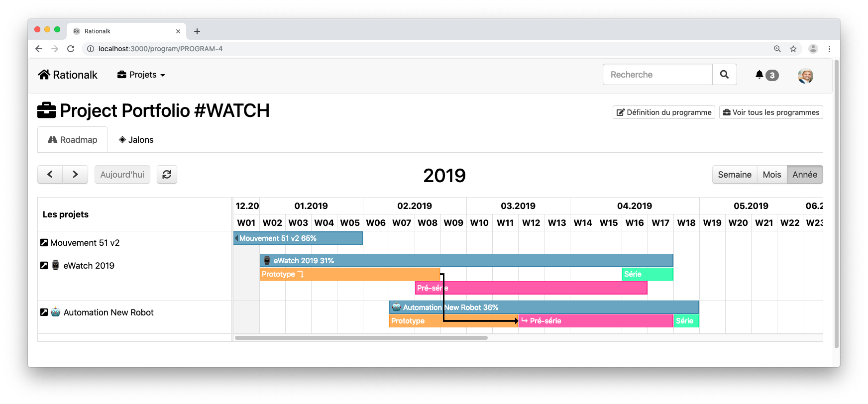868x404 pixels.
Task: Click the refresh roadmap icon button
Action: [167, 175]
